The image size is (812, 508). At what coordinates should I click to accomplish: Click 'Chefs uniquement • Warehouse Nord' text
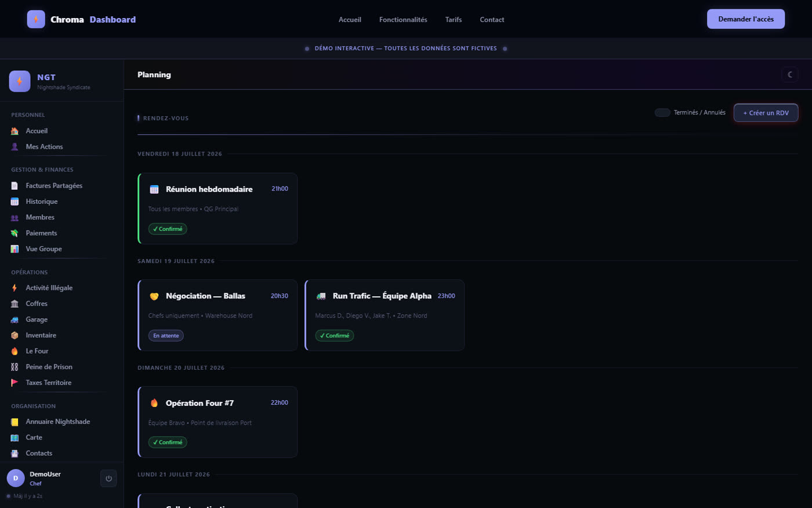coord(200,316)
